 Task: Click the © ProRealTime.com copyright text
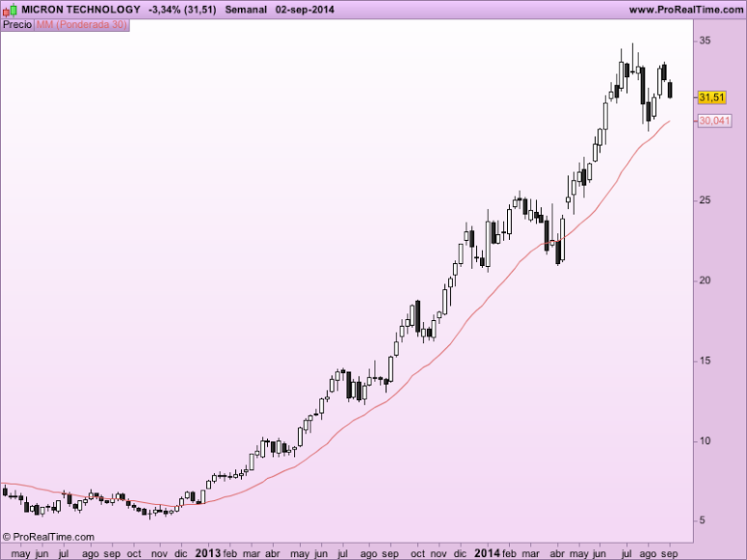coord(48,537)
